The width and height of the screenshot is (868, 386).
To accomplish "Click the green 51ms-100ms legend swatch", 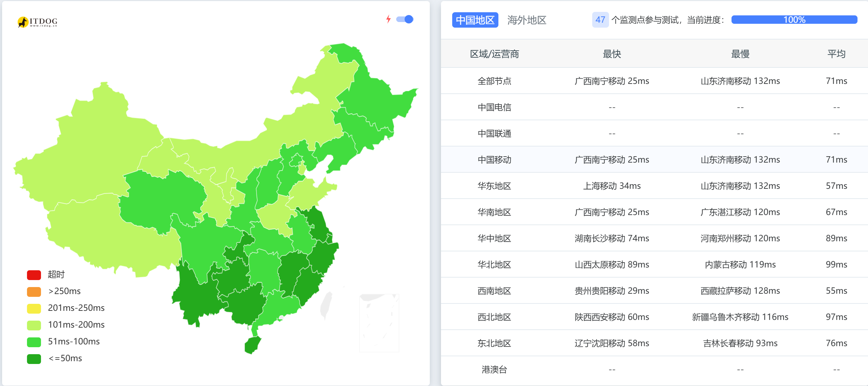I will pos(33,342).
